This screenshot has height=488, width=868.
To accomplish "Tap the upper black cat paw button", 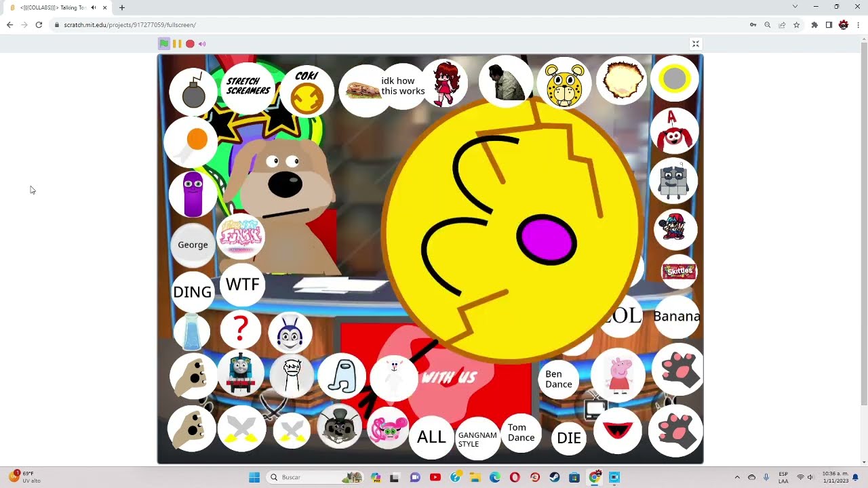I will [677, 369].
